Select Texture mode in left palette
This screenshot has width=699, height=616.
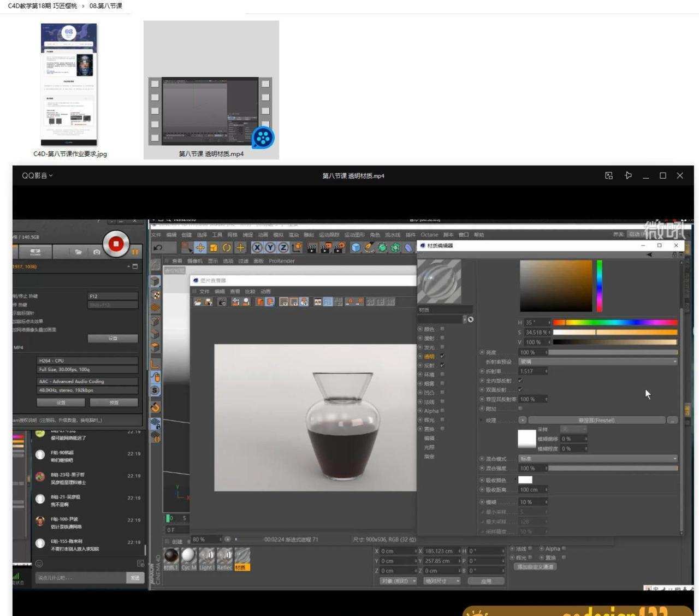[x=156, y=295]
